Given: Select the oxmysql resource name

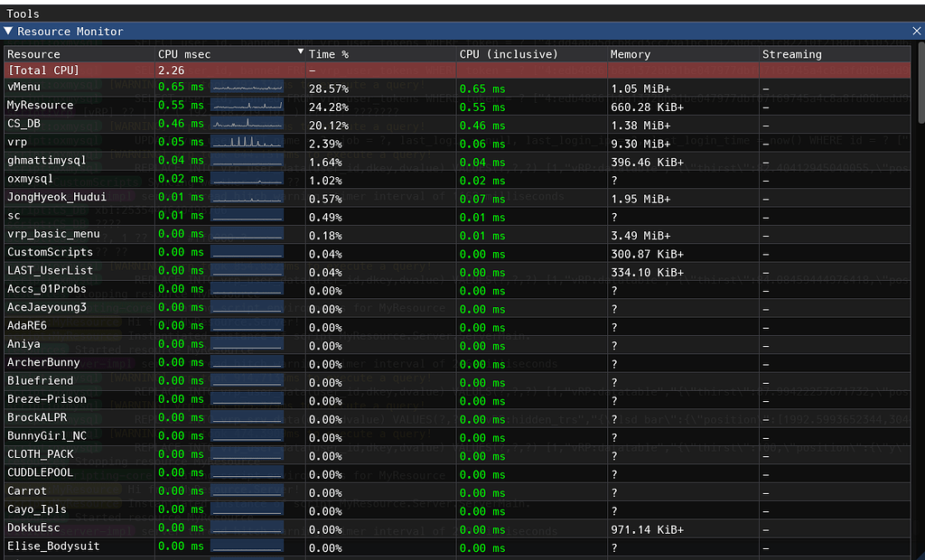Looking at the screenshot, I should (x=32, y=179).
